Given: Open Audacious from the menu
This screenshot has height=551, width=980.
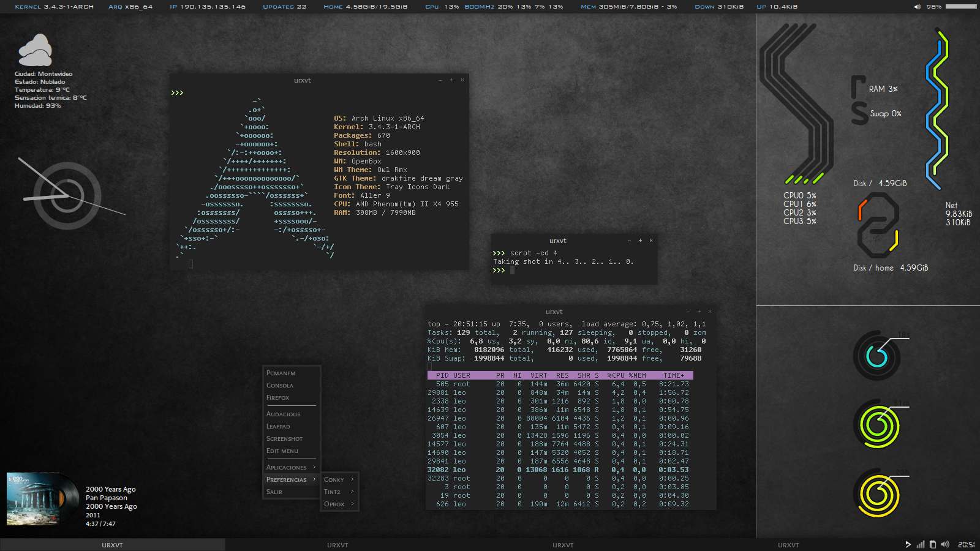Looking at the screenshot, I should 291,414.
